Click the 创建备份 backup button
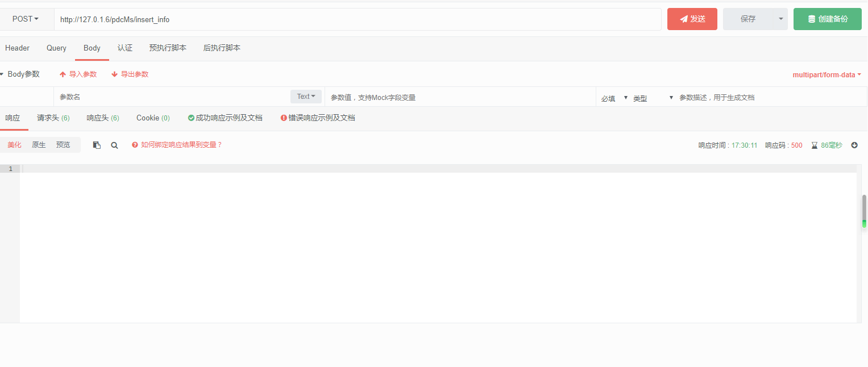Viewport: 868px width, 367px height. (x=828, y=19)
